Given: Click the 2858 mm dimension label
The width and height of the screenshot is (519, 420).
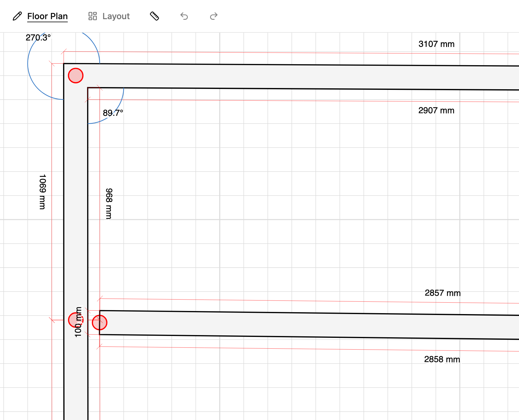Looking at the screenshot, I should [442, 359].
